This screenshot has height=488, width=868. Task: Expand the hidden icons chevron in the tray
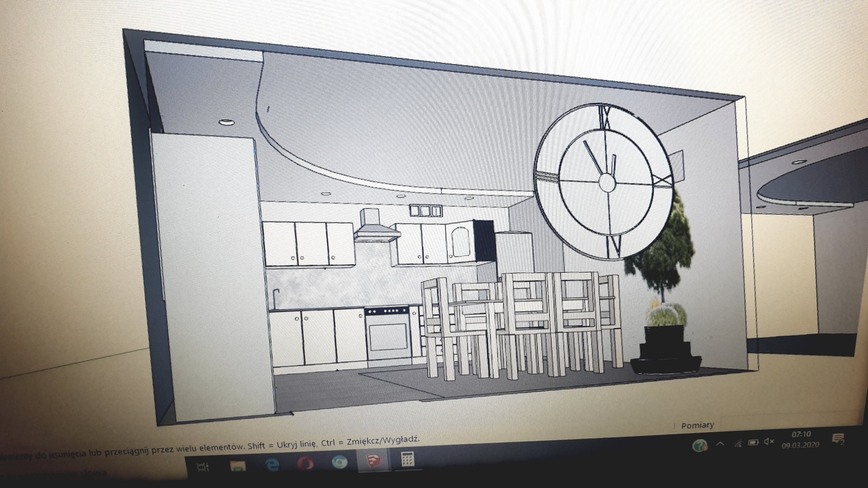(x=720, y=443)
